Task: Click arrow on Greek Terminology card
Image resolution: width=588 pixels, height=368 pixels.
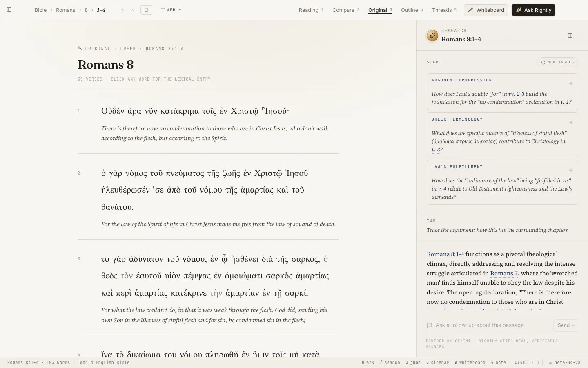Action: 571,123
